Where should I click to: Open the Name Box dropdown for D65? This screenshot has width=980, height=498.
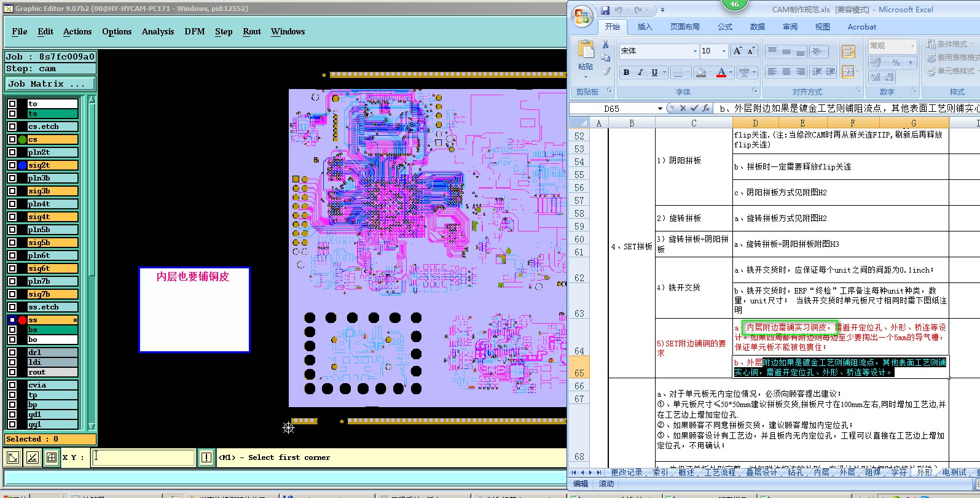(x=660, y=108)
